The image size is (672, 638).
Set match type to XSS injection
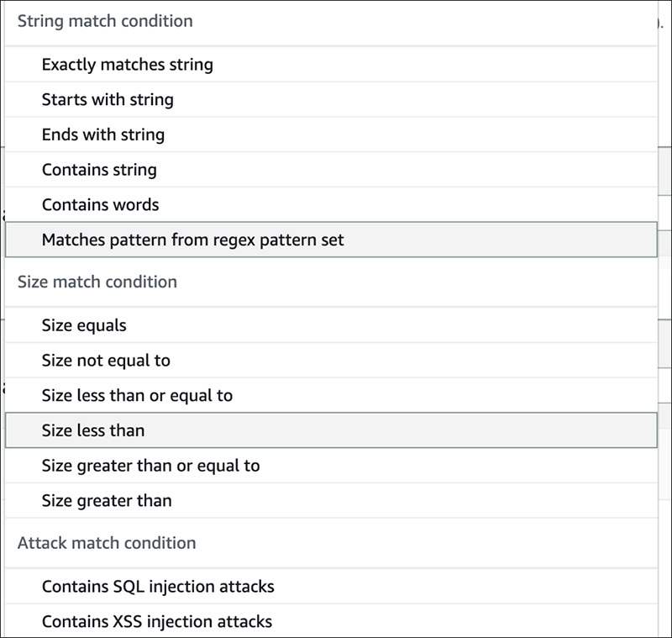[x=157, y=622]
